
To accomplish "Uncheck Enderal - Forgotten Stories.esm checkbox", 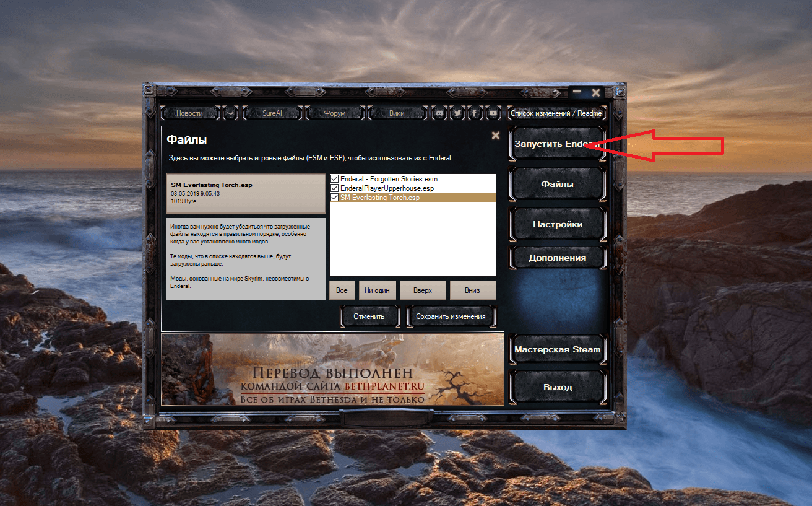I will click(x=335, y=179).
